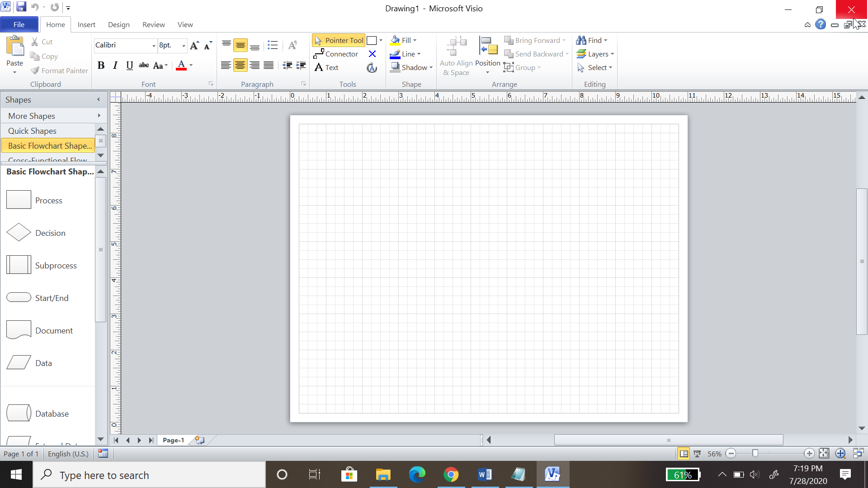Insert new page icon beside Page-1
The image size is (868, 488).
pyautogui.click(x=199, y=440)
